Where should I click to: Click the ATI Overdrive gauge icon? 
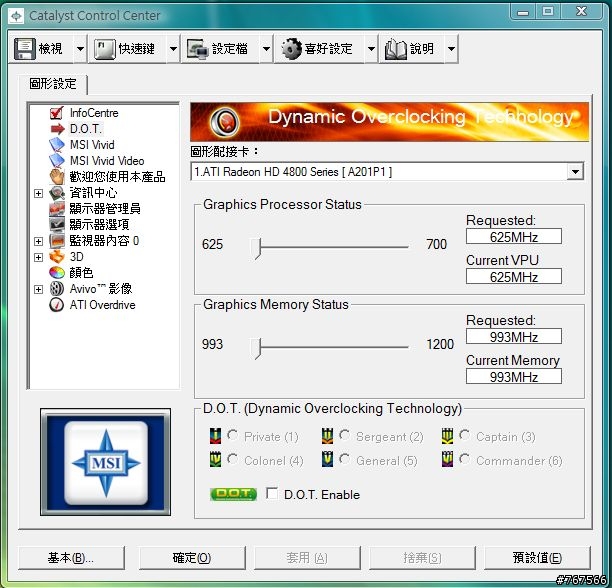tap(57, 305)
